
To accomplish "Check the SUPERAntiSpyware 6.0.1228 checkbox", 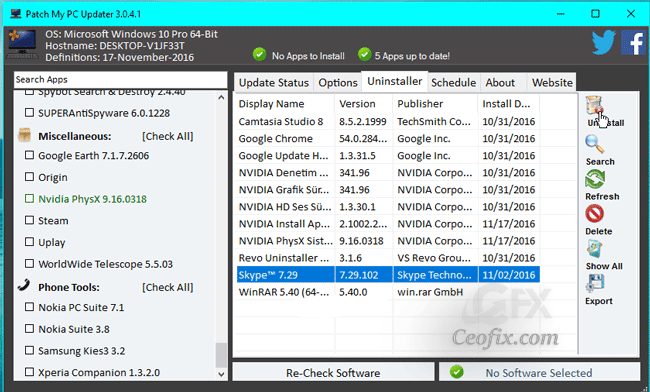I will [29, 113].
